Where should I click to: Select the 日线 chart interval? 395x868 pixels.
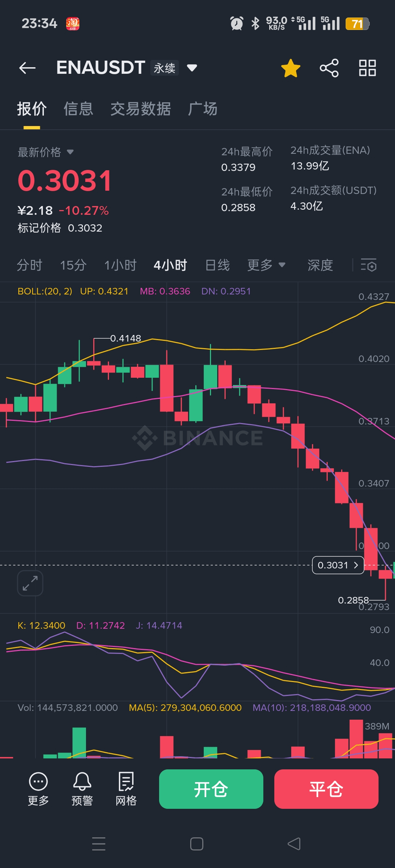coord(218,265)
